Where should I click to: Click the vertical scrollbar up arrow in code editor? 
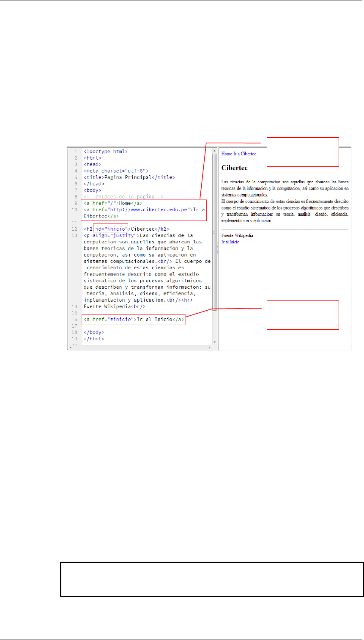click(214, 151)
